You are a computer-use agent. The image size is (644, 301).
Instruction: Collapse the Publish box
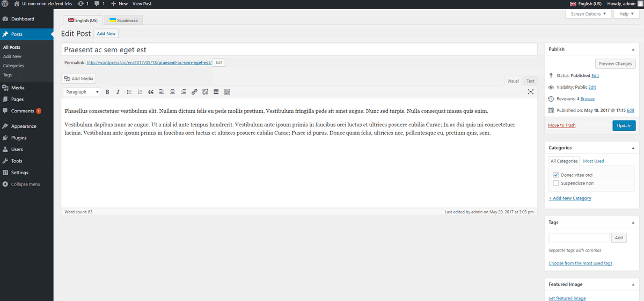[x=633, y=49]
